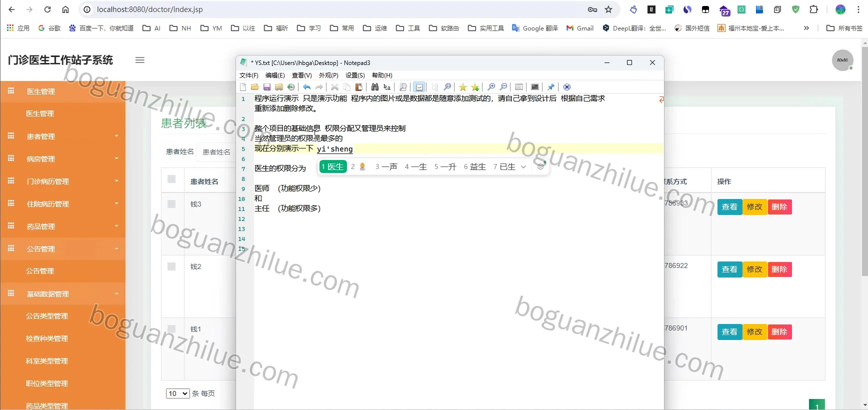Bookmark this page with the star icon
This screenshot has height=410, width=868.
[x=608, y=9]
